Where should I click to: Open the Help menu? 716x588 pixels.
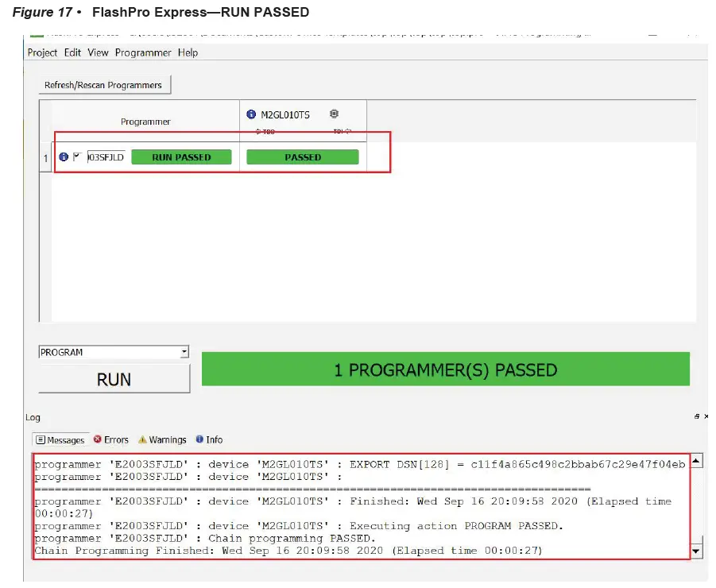pyautogui.click(x=188, y=53)
